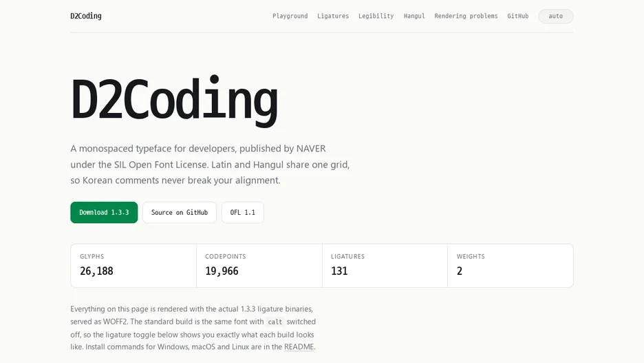Click the line starting 'under the SIL Open Font License'
Viewport: 644px width, 363px height.
210,165
